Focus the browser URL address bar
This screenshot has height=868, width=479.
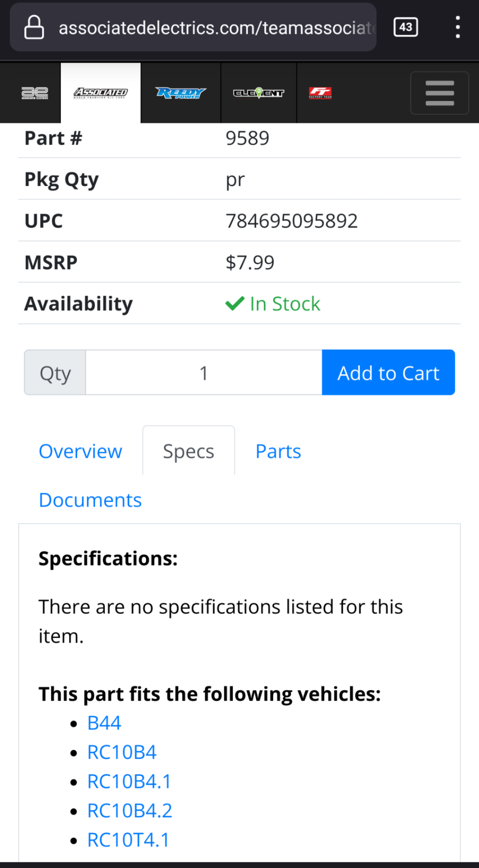193,27
